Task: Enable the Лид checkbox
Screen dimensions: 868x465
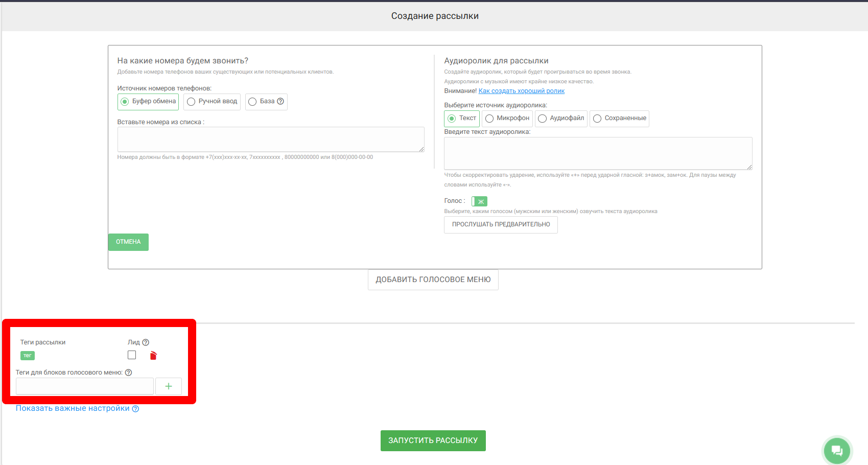Action: [x=132, y=355]
